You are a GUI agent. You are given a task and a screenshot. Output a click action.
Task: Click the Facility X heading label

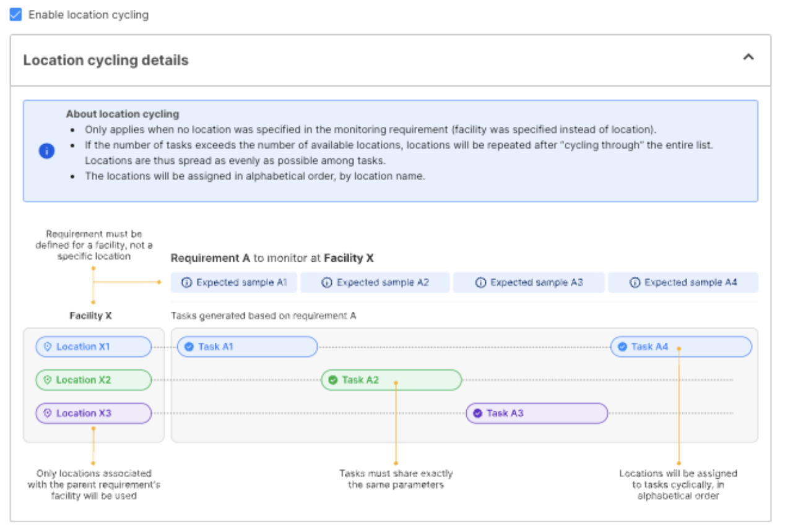click(x=90, y=315)
